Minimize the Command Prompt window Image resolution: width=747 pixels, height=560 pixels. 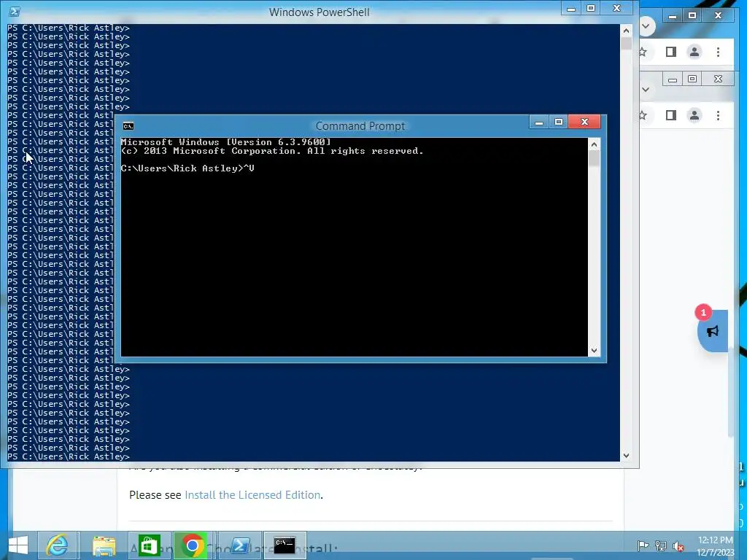[539, 122]
